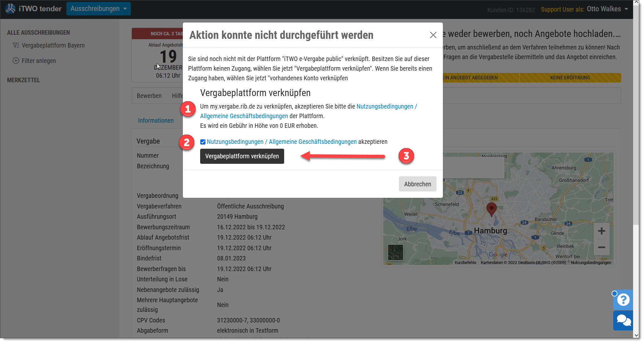The width and height of the screenshot is (644, 343).
Task: Click the plus icon for Filter anlegen
Action: point(16,61)
